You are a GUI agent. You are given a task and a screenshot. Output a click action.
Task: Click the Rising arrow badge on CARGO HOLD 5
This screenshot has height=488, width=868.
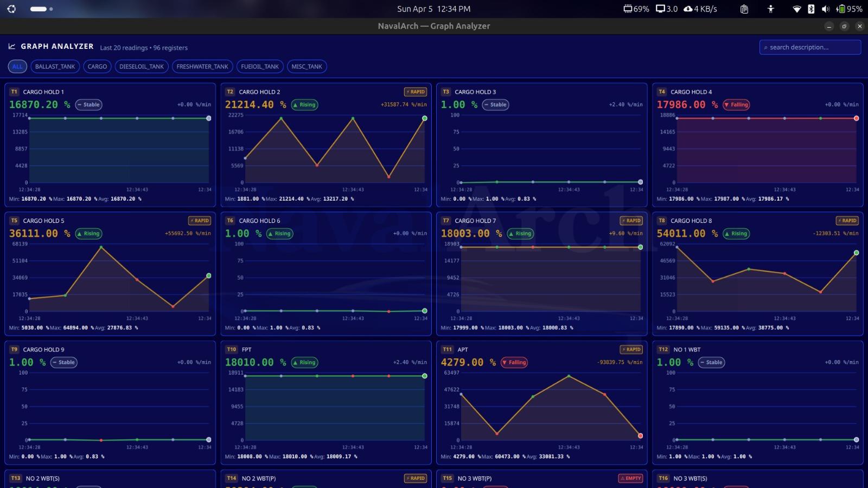89,234
